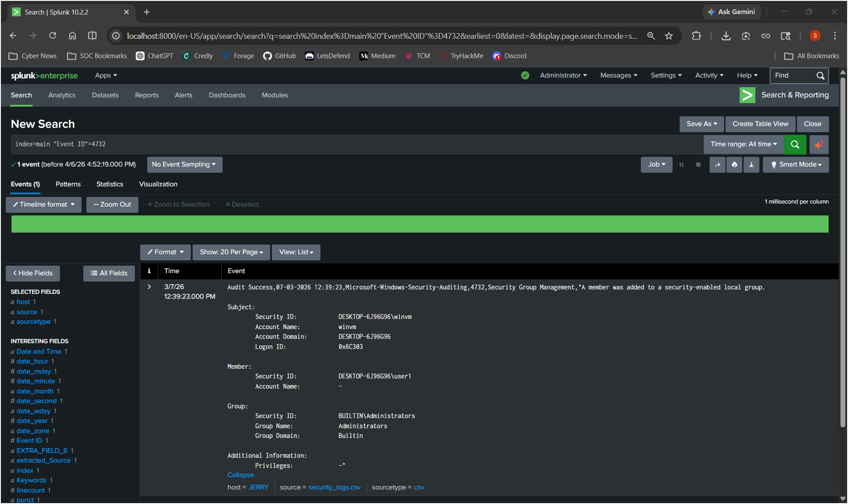Viewport: 848px width, 504px height.
Task: Pause the running search job
Action: click(681, 164)
